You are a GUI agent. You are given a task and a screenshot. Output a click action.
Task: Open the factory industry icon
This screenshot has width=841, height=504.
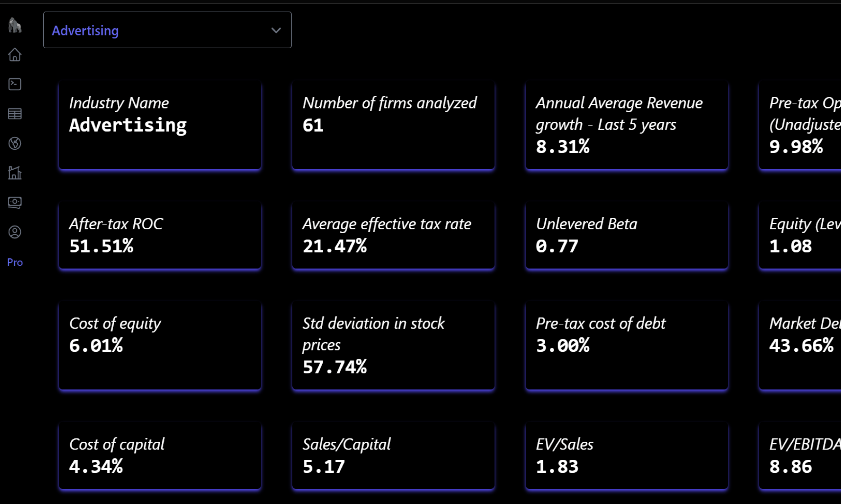pyautogui.click(x=14, y=173)
